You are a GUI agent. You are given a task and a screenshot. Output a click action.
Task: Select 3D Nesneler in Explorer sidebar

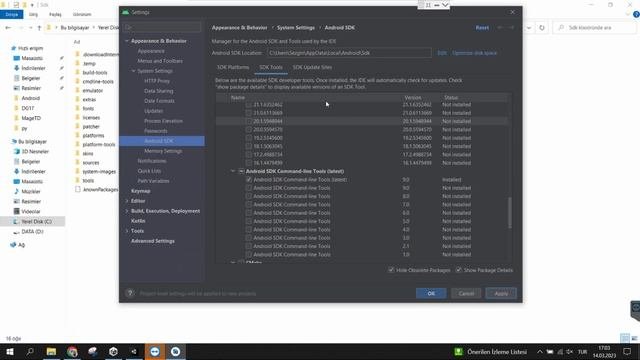coord(35,151)
